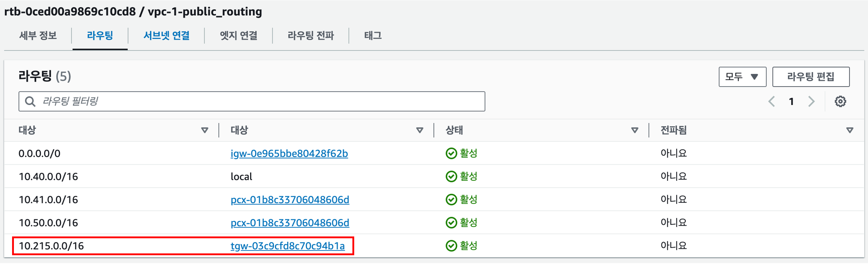The height and width of the screenshot is (264, 868).
Task: Focus the 라우팅 필터링 search field
Action: [252, 101]
